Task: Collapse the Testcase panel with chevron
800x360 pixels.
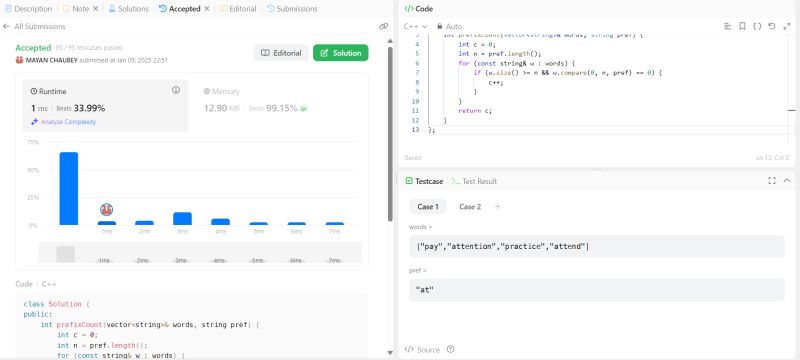Action: [x=787, y=181]
